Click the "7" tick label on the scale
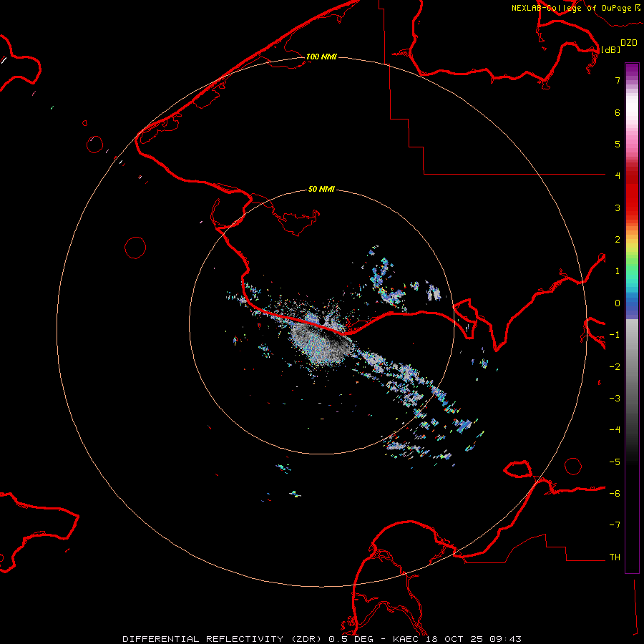Screen dimensions: 644x644 click(x=618, y=80)
